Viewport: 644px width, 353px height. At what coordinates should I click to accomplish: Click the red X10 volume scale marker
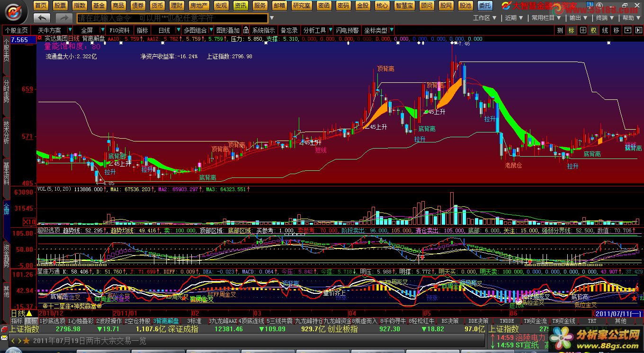tap(29, 222)
